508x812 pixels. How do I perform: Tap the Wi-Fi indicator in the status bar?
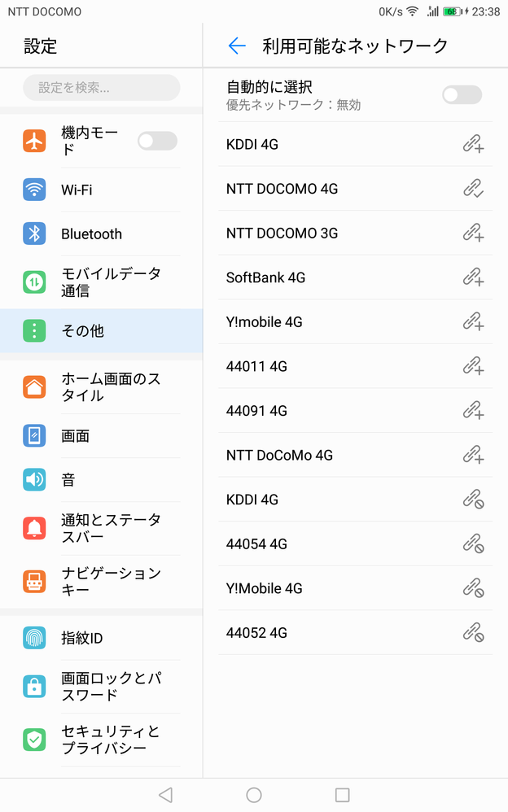point(413,11)
